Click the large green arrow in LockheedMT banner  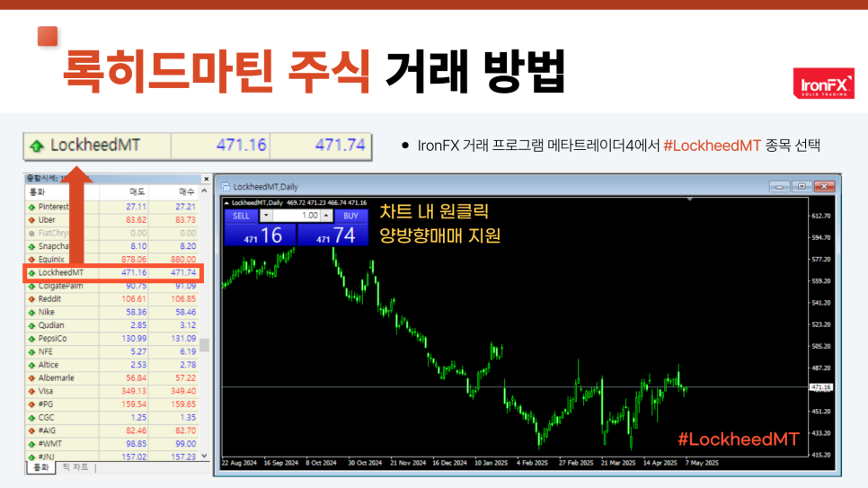pyautogui.click(x=37, y=146)
